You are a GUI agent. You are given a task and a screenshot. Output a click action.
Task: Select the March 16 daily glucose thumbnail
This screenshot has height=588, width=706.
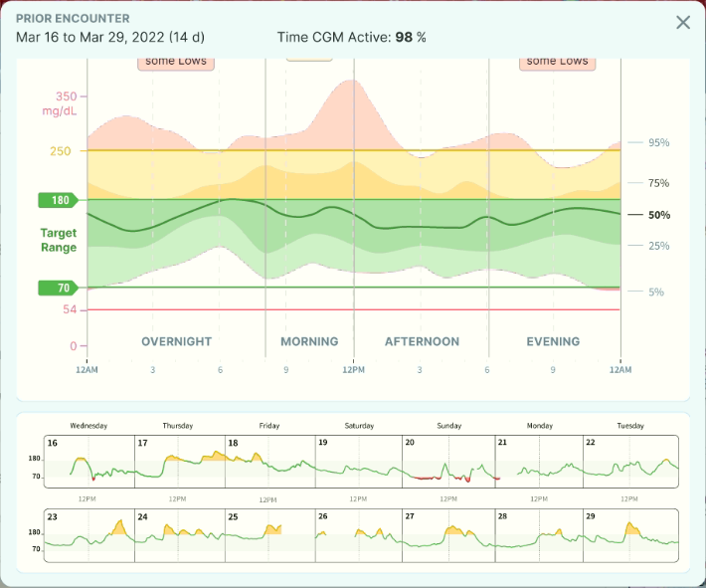pos(89,462)
